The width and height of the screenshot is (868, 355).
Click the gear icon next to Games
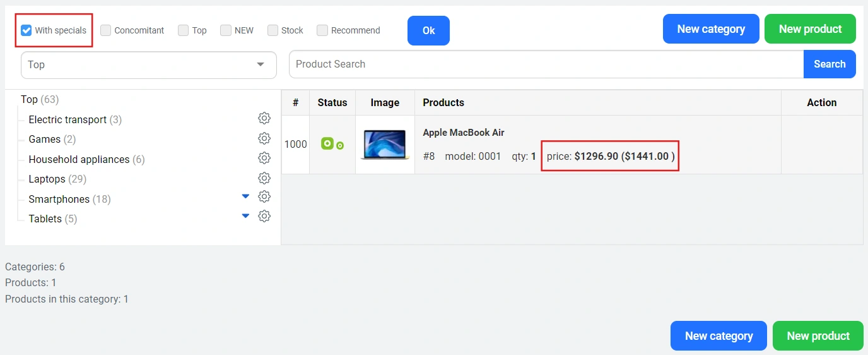pos(264,138)
